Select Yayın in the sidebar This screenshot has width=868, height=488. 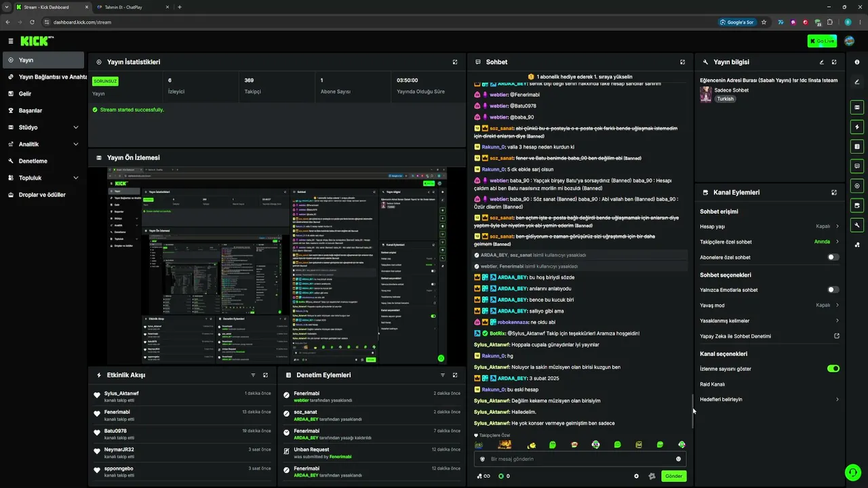[44, 60]
